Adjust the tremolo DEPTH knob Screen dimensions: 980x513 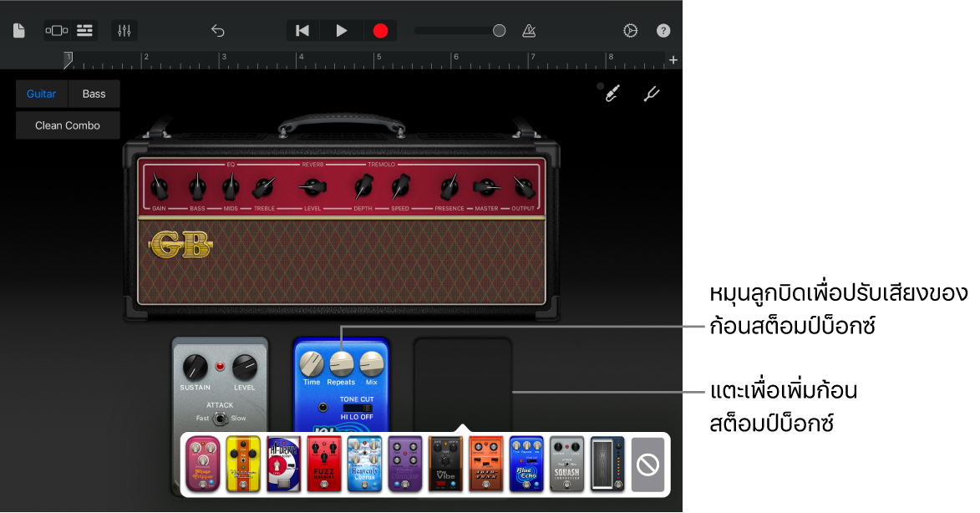[363, 187]
